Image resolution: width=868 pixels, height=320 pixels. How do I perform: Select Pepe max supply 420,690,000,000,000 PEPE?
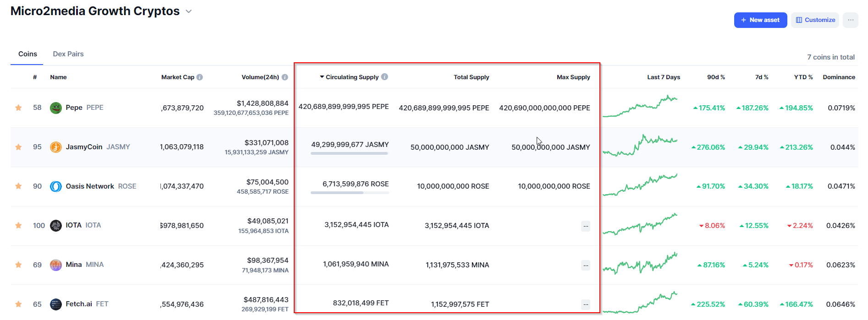(544, 108)
